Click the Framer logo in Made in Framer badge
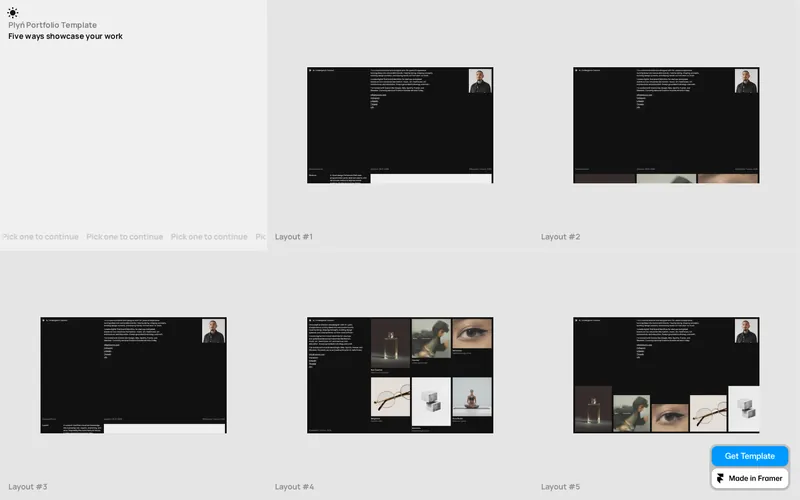Screen dimensions: 800x500 (x=720, y=478)
